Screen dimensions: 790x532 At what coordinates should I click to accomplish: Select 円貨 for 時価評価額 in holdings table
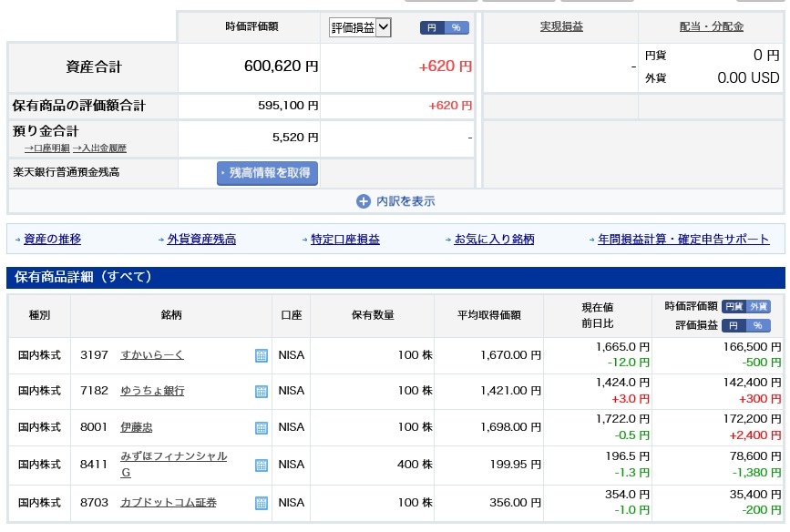click(734, 307)
